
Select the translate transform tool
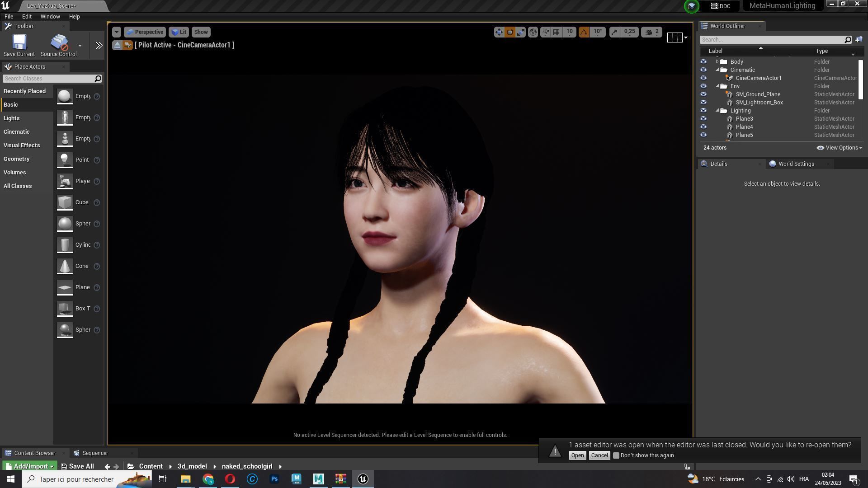point(499,32)
